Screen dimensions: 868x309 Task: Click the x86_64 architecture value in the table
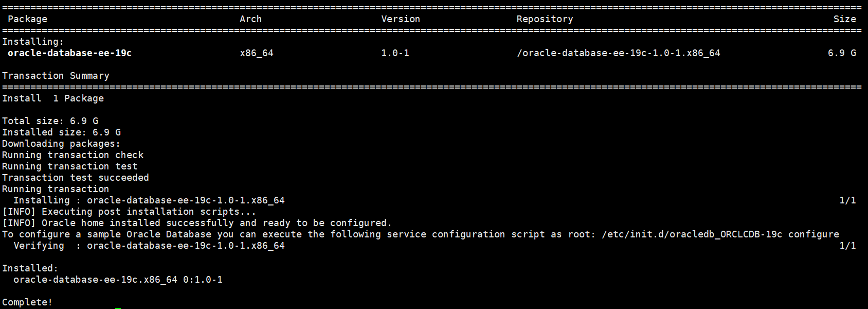point(257,53)
